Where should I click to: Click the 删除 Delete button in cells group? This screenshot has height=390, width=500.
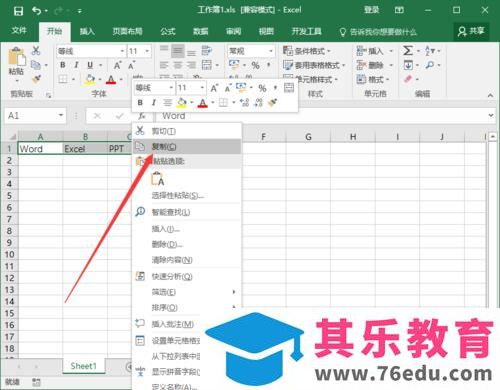(x=375, y=65)
